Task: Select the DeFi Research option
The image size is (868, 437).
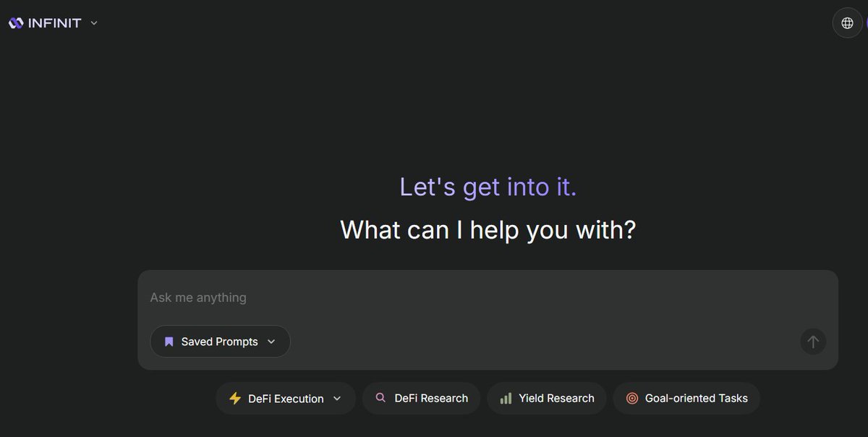Action: pyautogui.click(x=421, y=398)
